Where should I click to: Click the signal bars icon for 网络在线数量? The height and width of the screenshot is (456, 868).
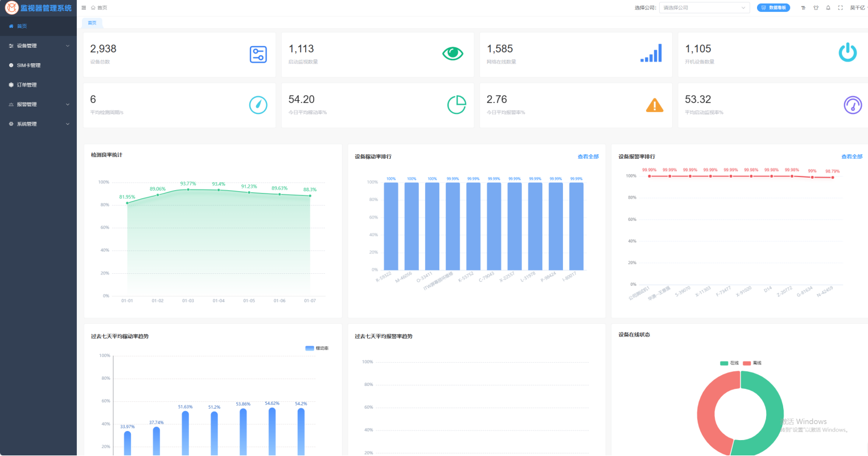pos(651,53)
